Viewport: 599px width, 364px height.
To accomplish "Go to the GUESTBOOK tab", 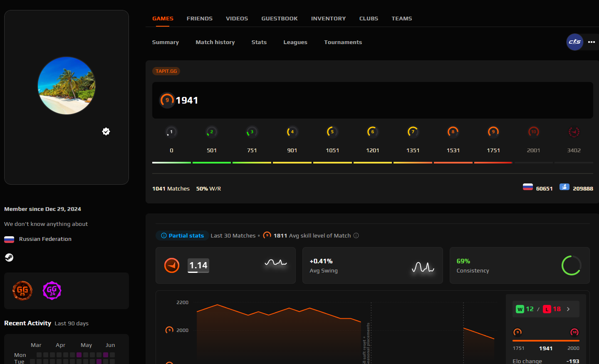I will [x=280, y=18].
